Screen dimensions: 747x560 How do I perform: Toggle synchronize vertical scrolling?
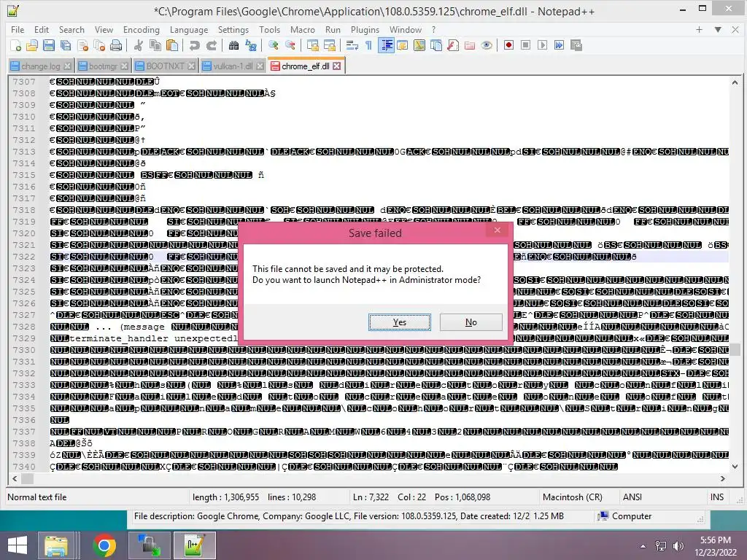312,45
